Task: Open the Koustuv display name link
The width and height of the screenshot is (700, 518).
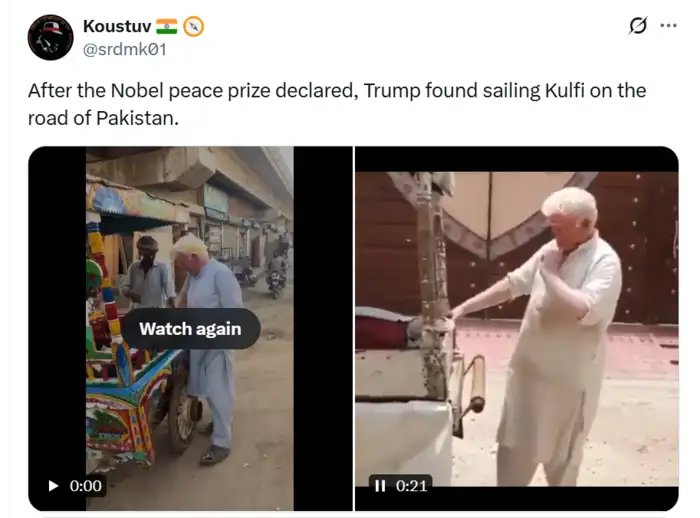Action: coord(117,26)
